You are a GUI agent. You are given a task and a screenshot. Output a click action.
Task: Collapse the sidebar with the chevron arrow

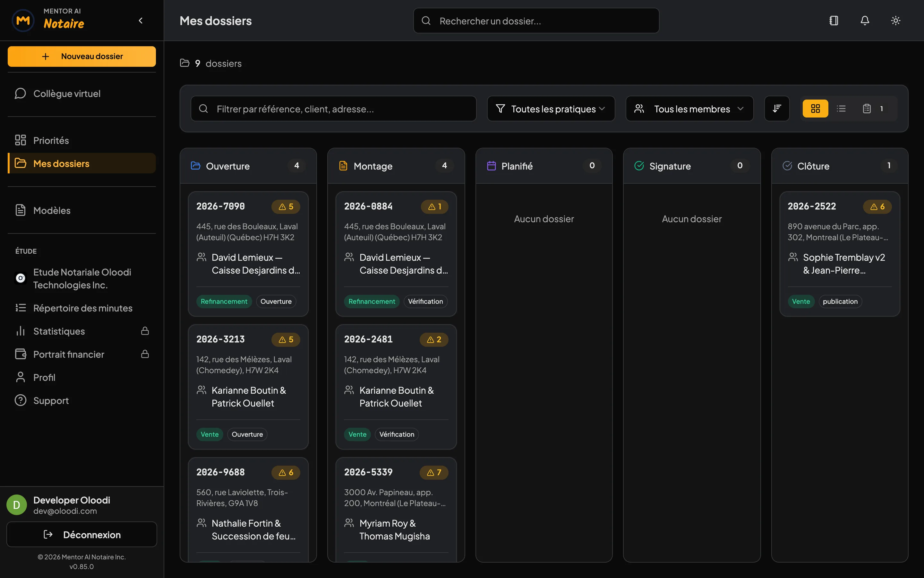[x=141, y=21]
